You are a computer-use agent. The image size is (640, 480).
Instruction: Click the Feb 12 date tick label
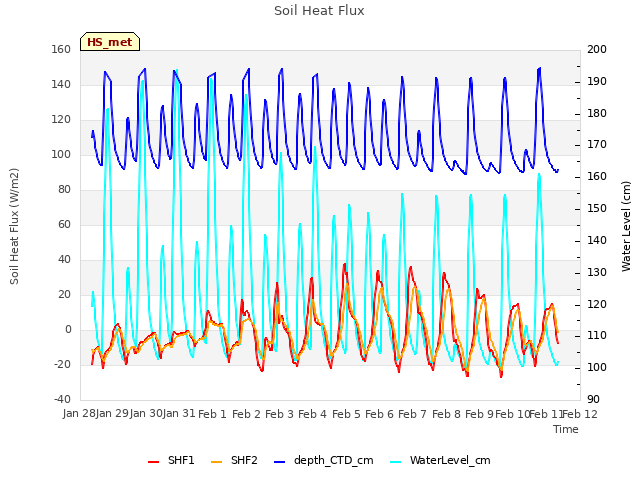pos(580,414)
